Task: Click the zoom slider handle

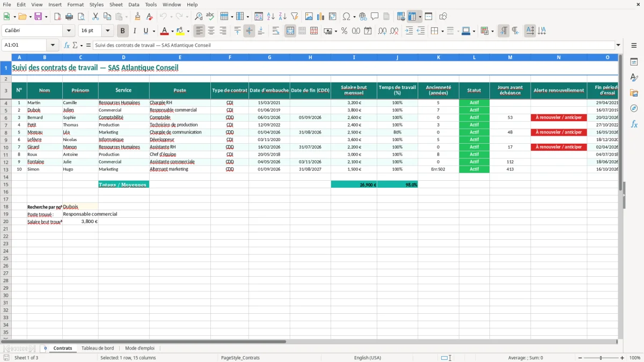Action: (x=601, y=358)
